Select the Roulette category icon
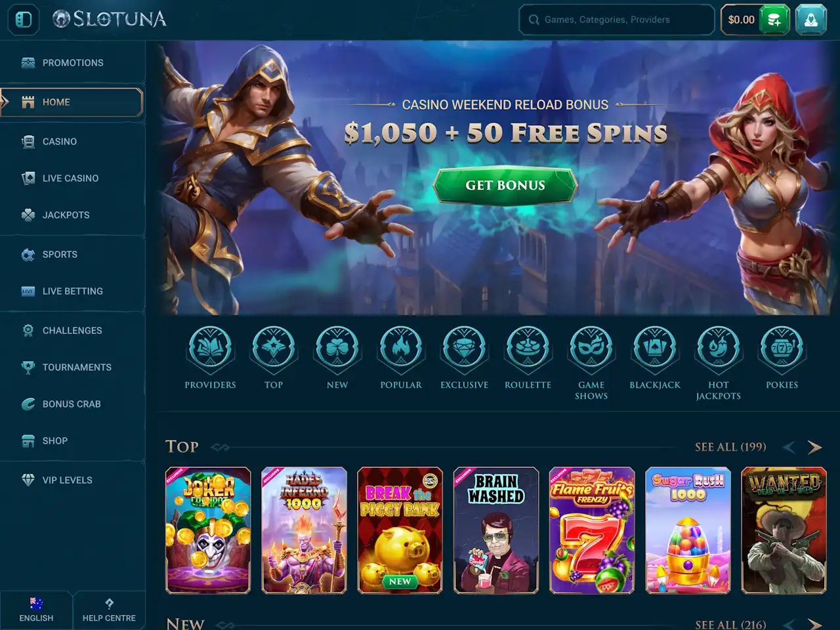 [528, 348]
